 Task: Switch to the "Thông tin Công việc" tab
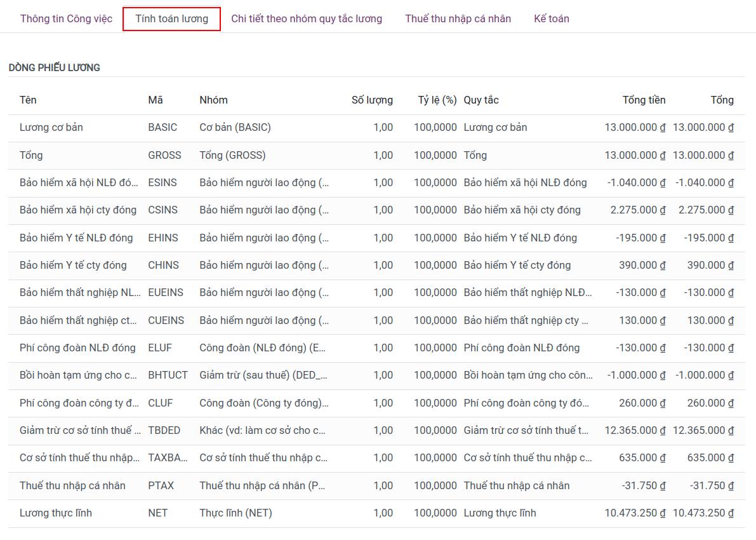click(65, 18)
